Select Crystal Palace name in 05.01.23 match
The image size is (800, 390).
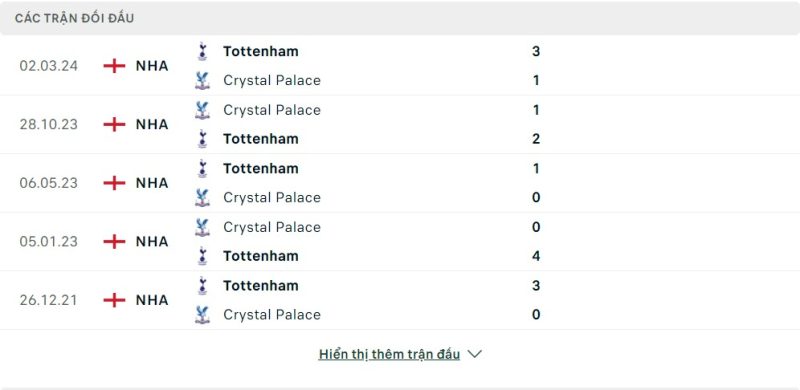[272, 227]
